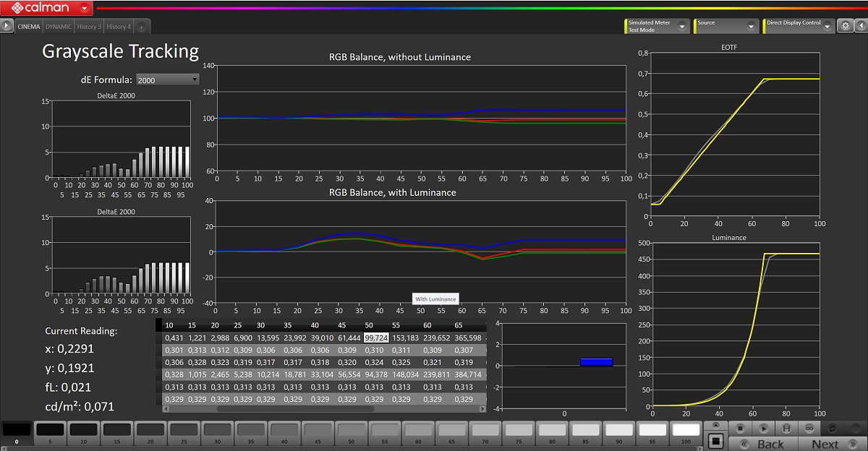Click the play arrow left of CINEMA tab
Viewport: 868px width, 451px height.
[x=7, y=26]
